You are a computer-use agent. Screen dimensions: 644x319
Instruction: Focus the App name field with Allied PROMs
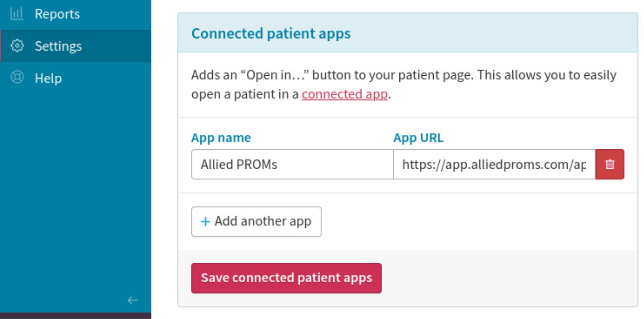292,164
